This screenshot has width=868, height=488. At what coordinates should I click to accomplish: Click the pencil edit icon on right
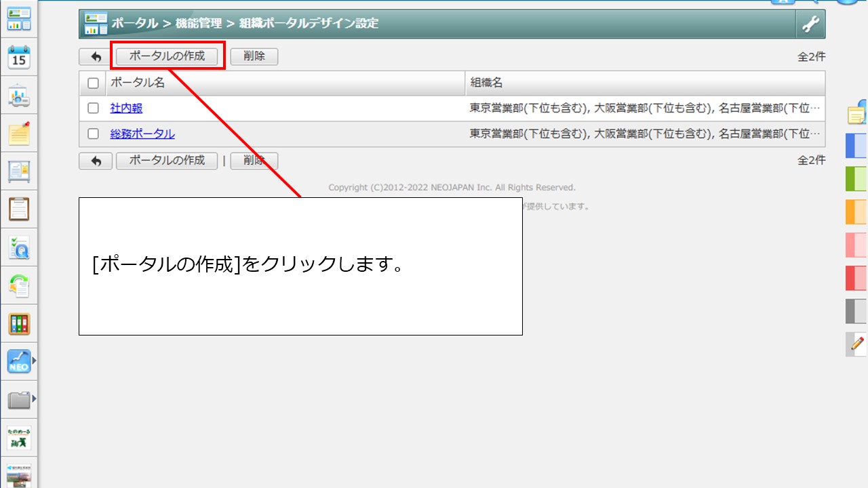(x=857, y=344)
